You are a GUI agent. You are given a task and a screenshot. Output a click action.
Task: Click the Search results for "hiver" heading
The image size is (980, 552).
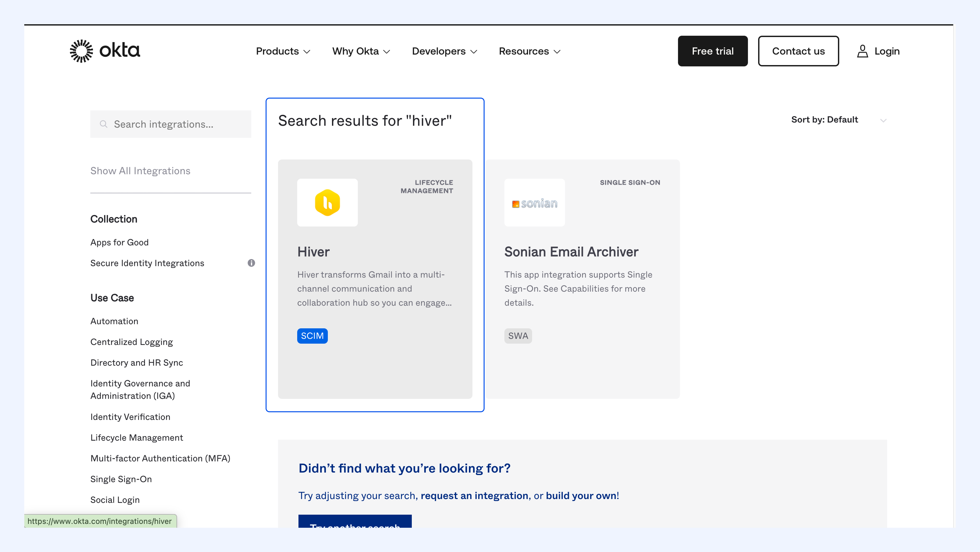[x=365, y=121]
